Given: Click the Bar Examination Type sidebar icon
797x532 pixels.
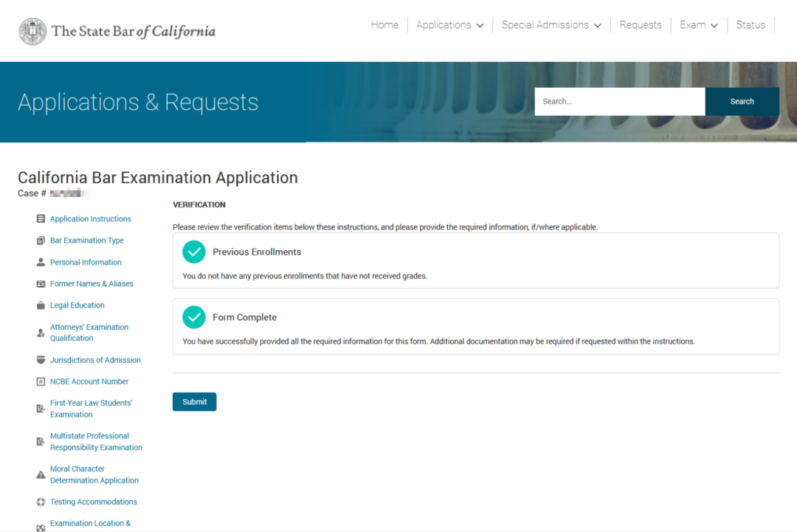Looking at the screenshot, I should (41, 241).
